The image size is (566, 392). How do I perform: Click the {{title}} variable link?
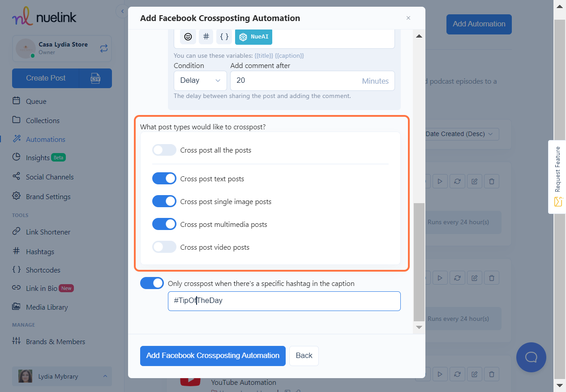pyautogui.click(x=264, y=55)
